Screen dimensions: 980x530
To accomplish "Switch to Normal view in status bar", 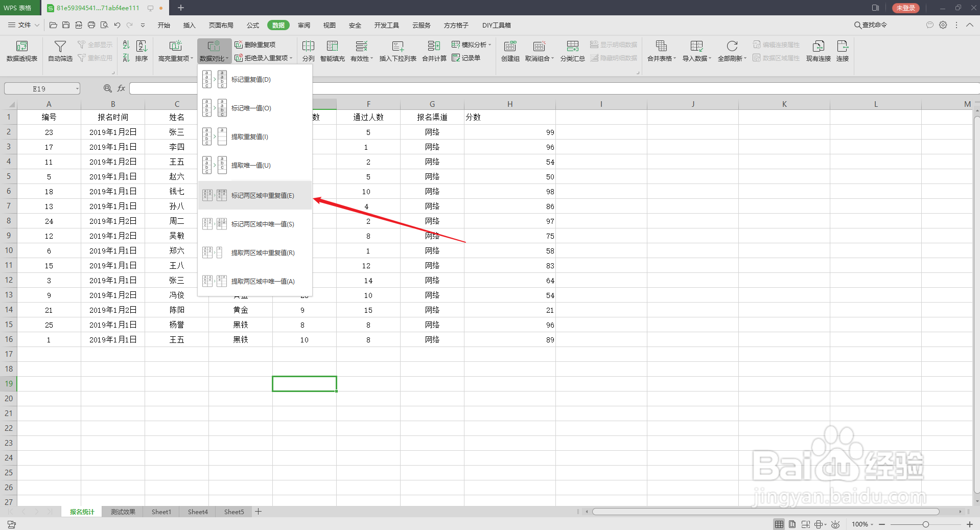I will [x=779, y=524].
